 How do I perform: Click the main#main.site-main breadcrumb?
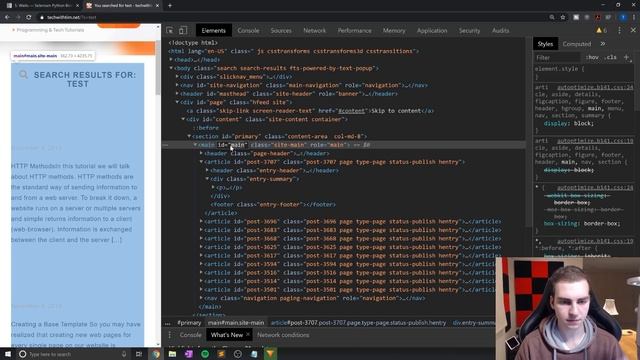pyautogui.click(x=236, y=323)
